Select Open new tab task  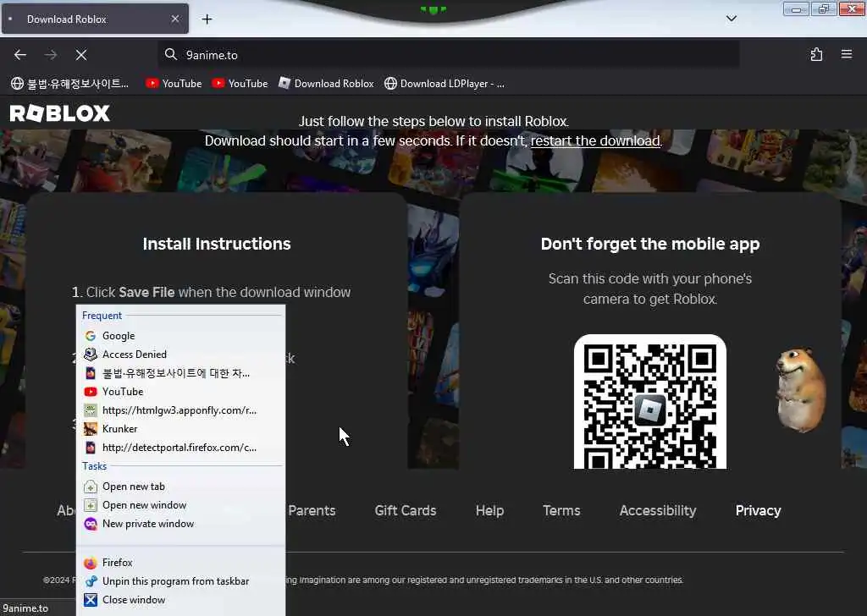coord(181,487)
